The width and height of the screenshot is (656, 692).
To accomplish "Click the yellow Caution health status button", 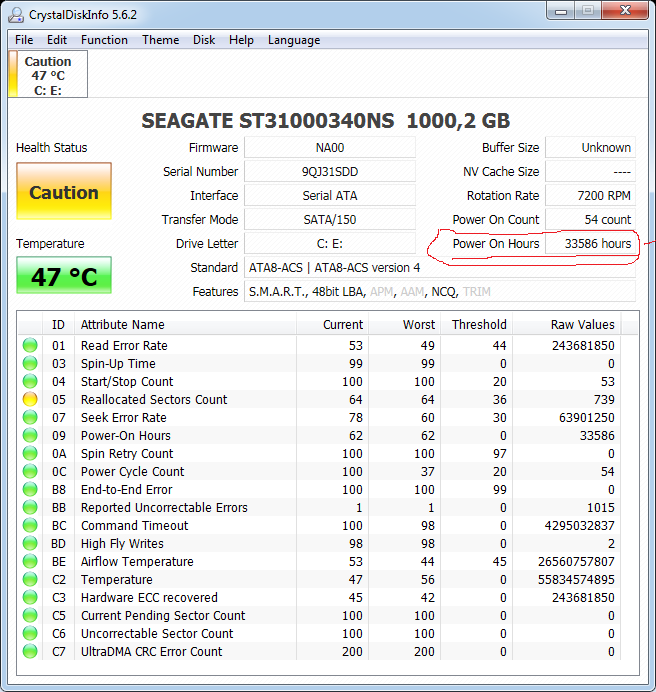I will (64, 191).
